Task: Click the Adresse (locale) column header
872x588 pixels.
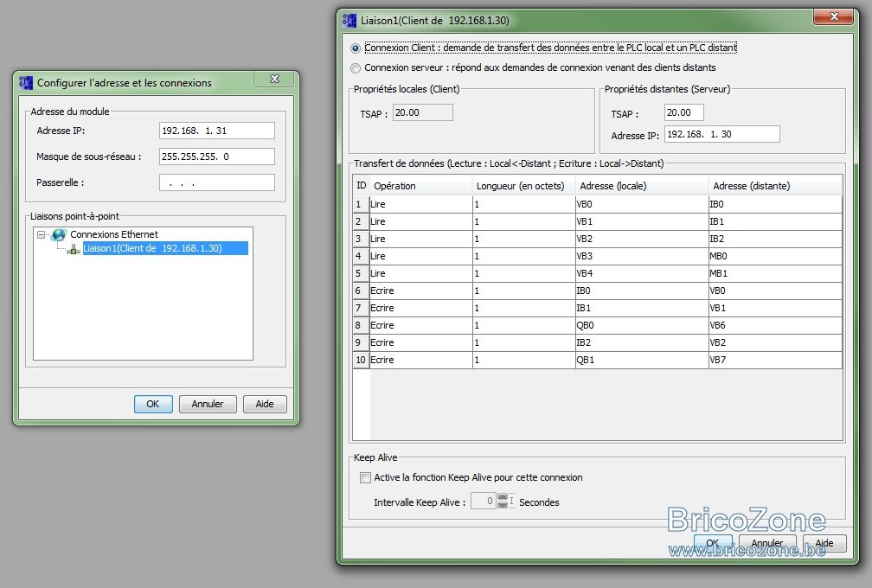Action: tap(641, 186)
